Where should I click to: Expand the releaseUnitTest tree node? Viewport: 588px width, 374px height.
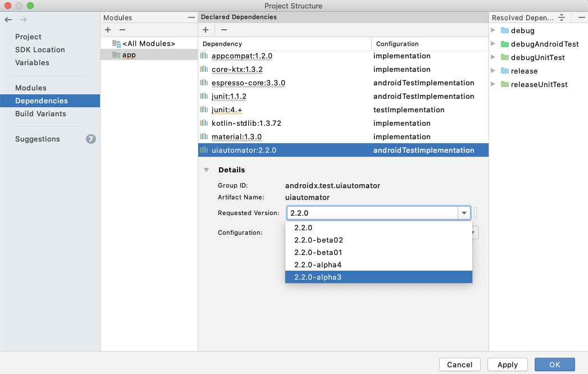coord(493,84)
